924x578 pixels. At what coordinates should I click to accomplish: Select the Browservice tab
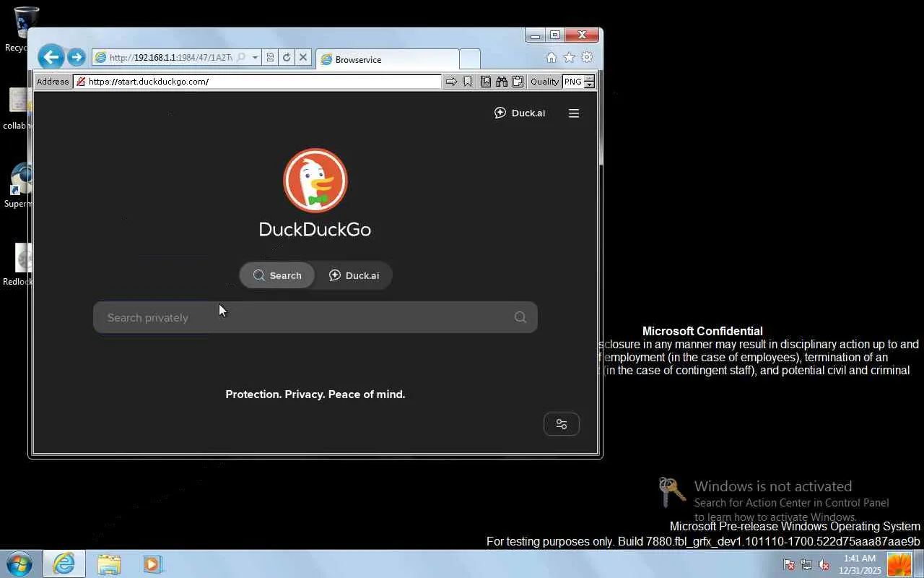pyautogui.click(x=388, y=59)
